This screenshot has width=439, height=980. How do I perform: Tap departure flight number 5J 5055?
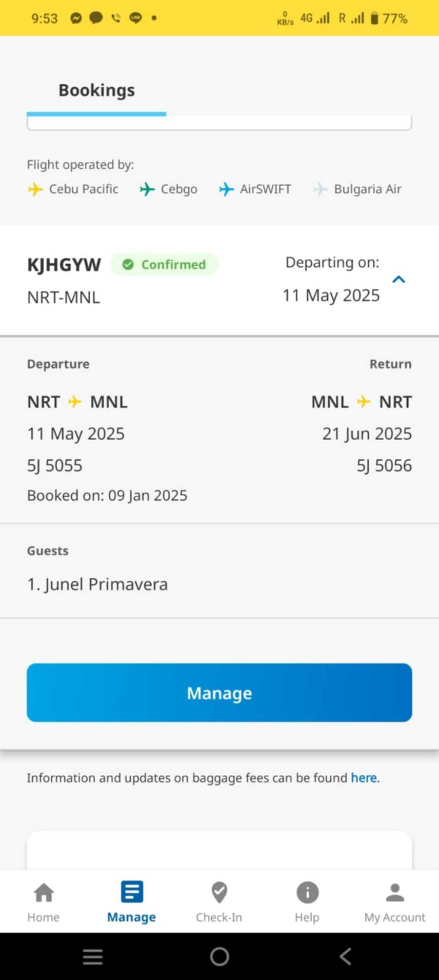tap(55, 465)
